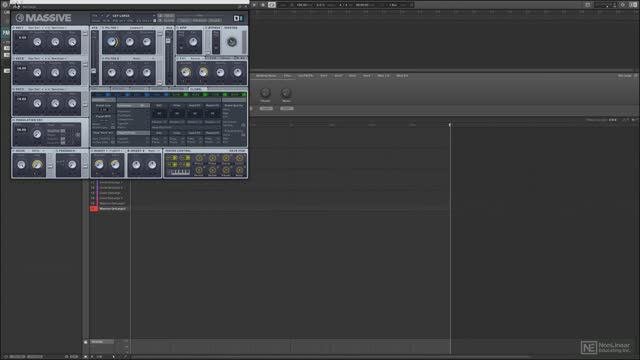
Task: Click the keyboard icon in Macro Control section
Action: [180, 172]
